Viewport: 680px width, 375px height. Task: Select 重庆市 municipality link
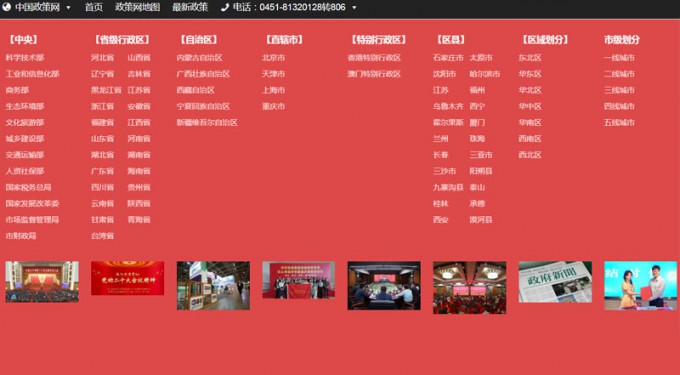(274, 106)
